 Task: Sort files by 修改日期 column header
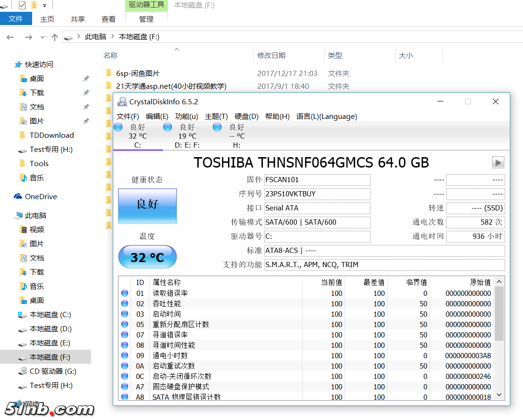point(271,55)
